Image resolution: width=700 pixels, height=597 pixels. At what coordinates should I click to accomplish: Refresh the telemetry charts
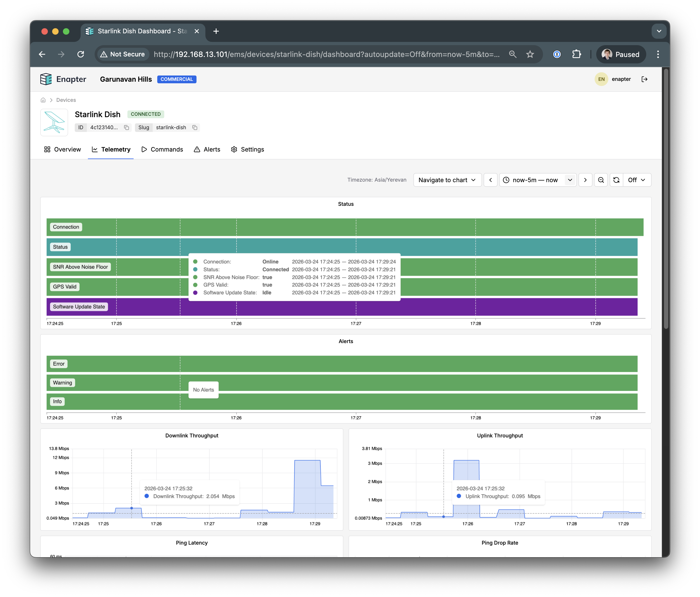coord(616,180)
